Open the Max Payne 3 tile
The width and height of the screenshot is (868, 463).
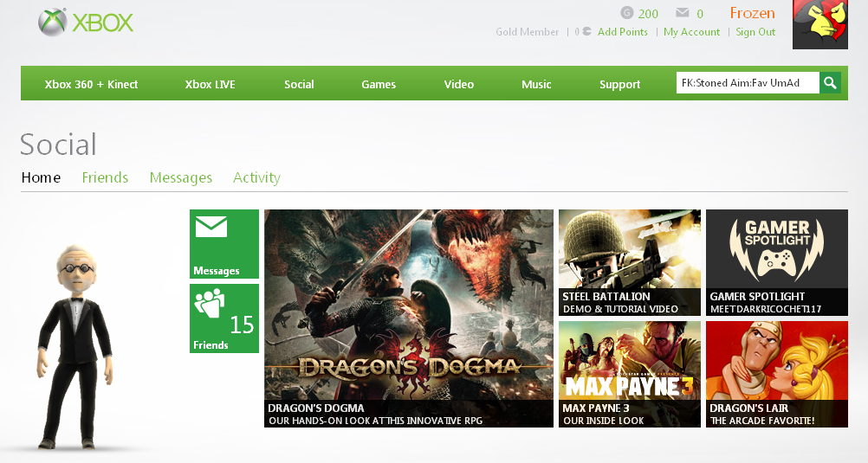(x=630, y=375)
